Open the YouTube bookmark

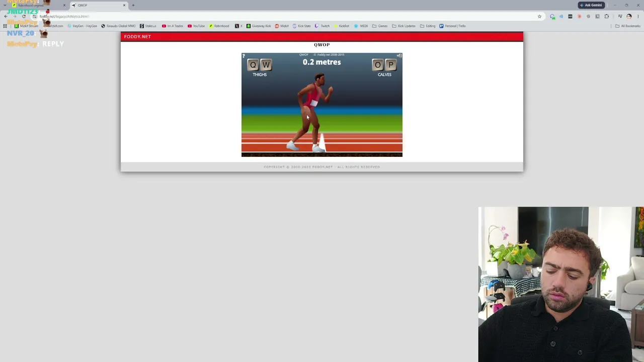[x=196, y=26]
